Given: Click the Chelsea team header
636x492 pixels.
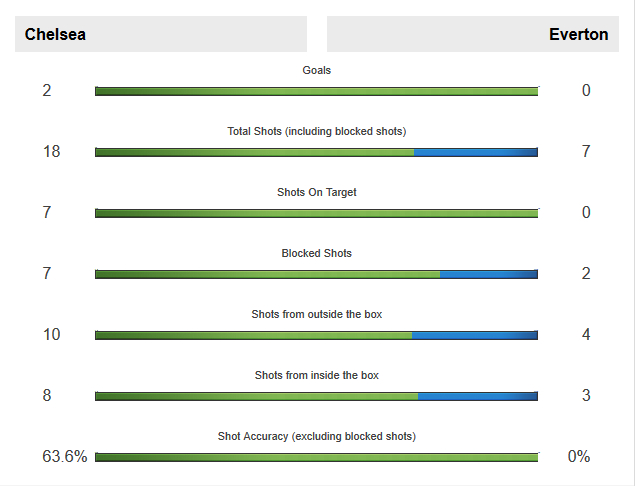Looking at the screenshot, I should 56,34.
